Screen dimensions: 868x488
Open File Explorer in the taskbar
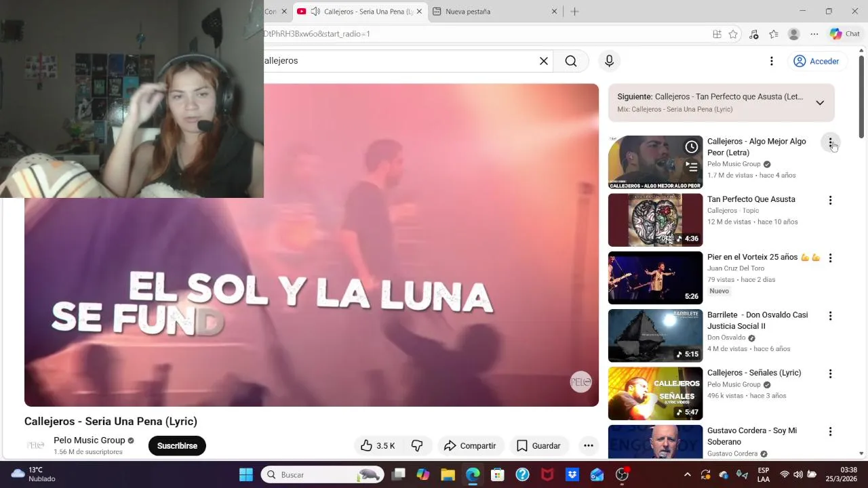448,474
